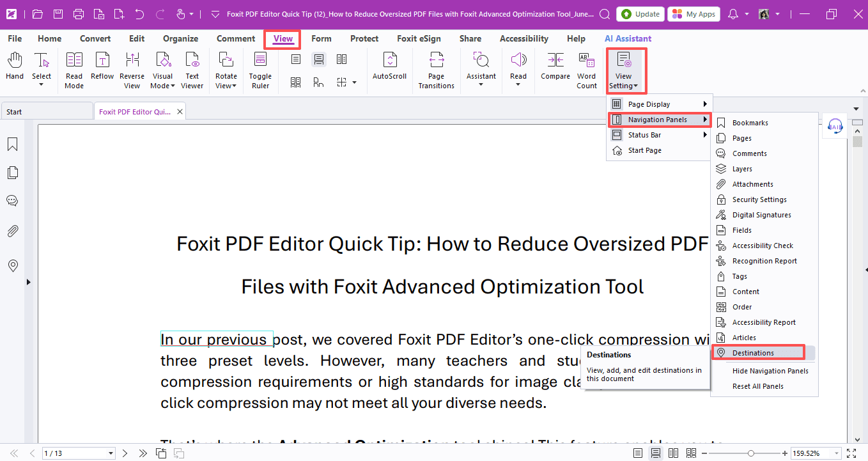Choose facing pages view in ribbon
This screenshot has width=868, height=461.
342,59
